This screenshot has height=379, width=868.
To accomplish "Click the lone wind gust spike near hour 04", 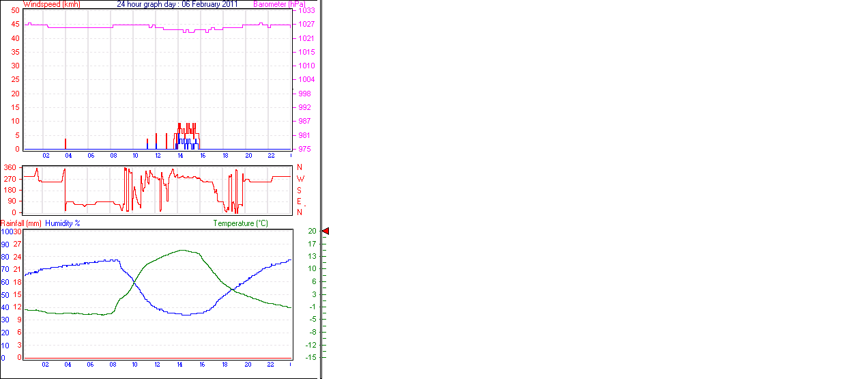I will pyautogui.click(x=66, y=143).
